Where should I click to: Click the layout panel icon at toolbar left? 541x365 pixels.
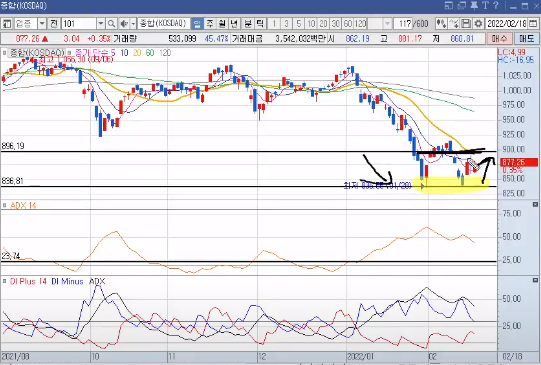(7, 23)
